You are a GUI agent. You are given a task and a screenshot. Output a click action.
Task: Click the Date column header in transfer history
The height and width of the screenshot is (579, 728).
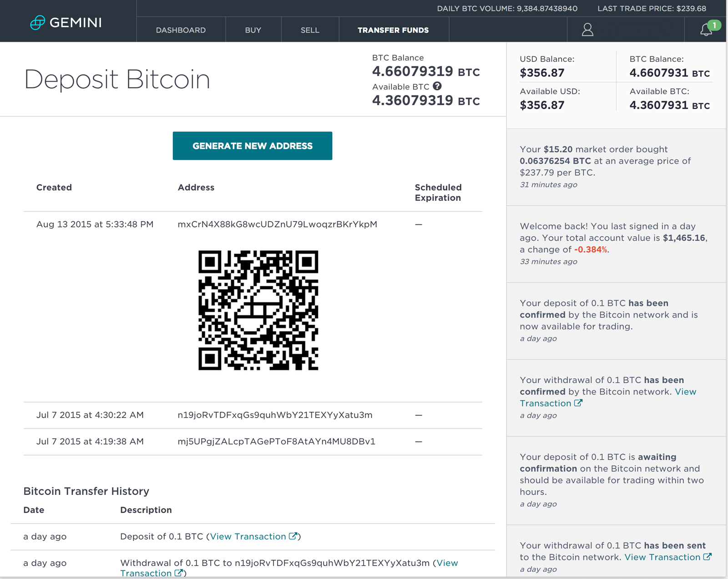coord(34,510)
